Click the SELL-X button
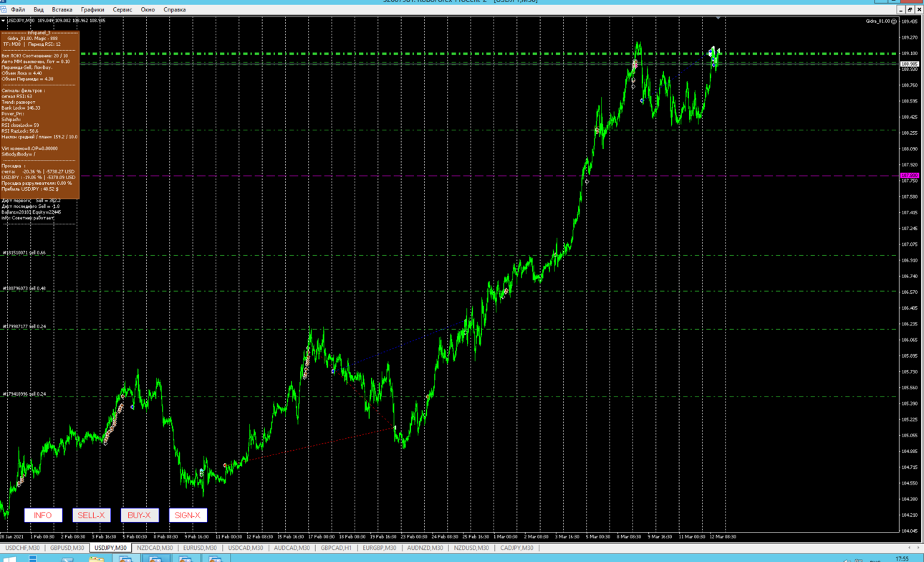Image resolution: width=924 pixels, height=562 pixels. click(91, 515)
